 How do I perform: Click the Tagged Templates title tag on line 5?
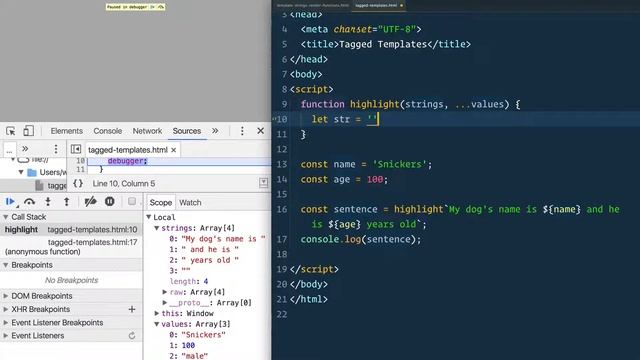tap(385, 44)
